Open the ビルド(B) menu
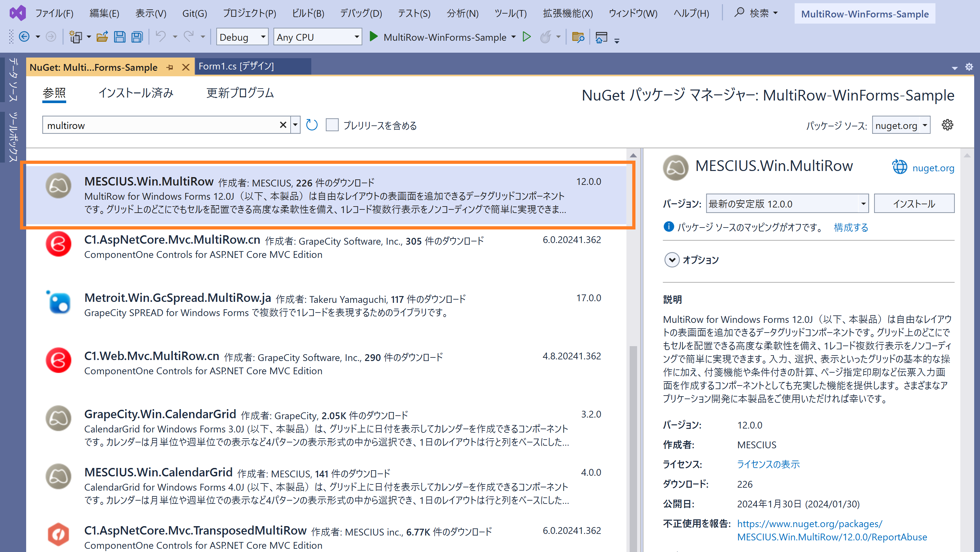980x552 pixels. [308, 13]
